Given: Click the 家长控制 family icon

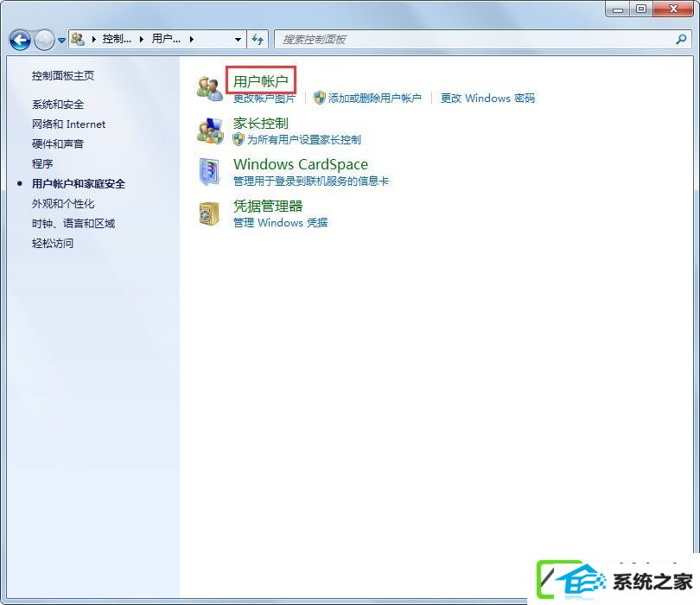Looking at the screenshot, I should coord(210,131).
